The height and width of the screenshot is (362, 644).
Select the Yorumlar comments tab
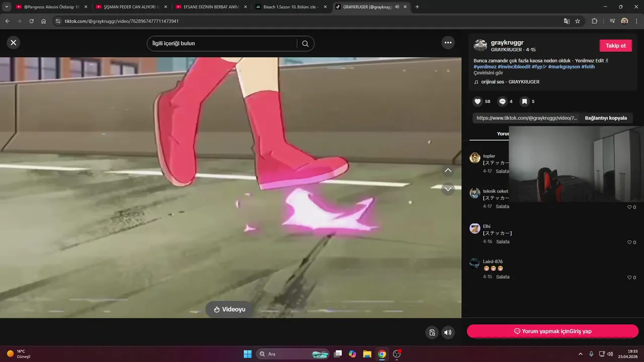pos(503,134)
